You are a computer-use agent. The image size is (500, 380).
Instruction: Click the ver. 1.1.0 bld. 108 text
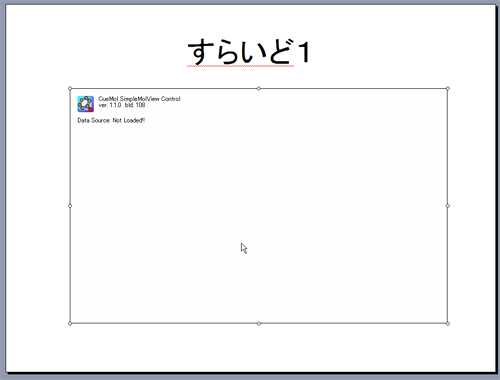(x=122, y=105)
